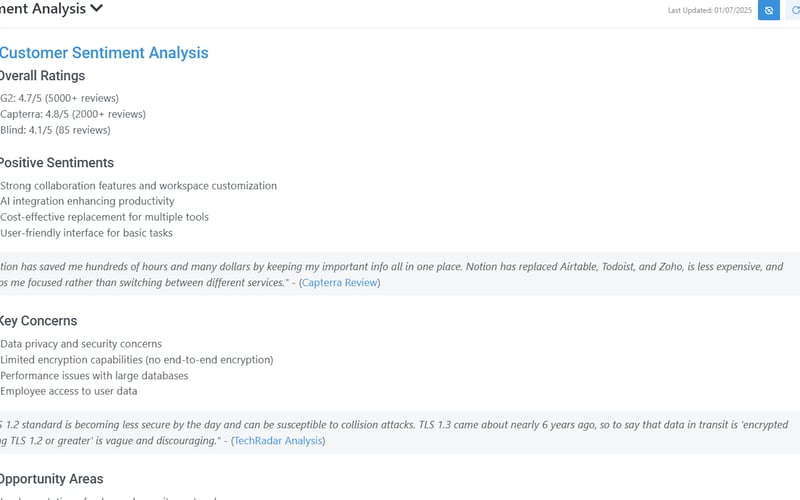Click the strong collaboration features bullet
This screenshot has width=800, height=500.
point(138,186)
